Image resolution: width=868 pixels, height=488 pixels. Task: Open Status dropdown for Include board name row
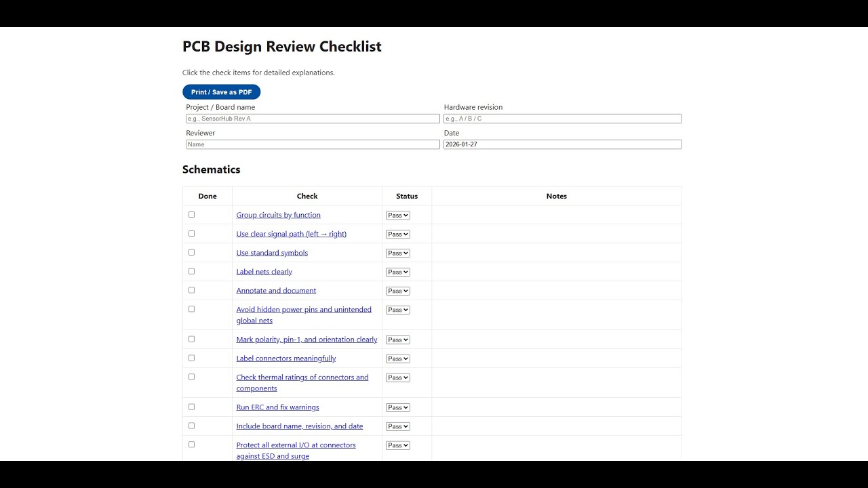pyautogui.click(x=398, y=427)
